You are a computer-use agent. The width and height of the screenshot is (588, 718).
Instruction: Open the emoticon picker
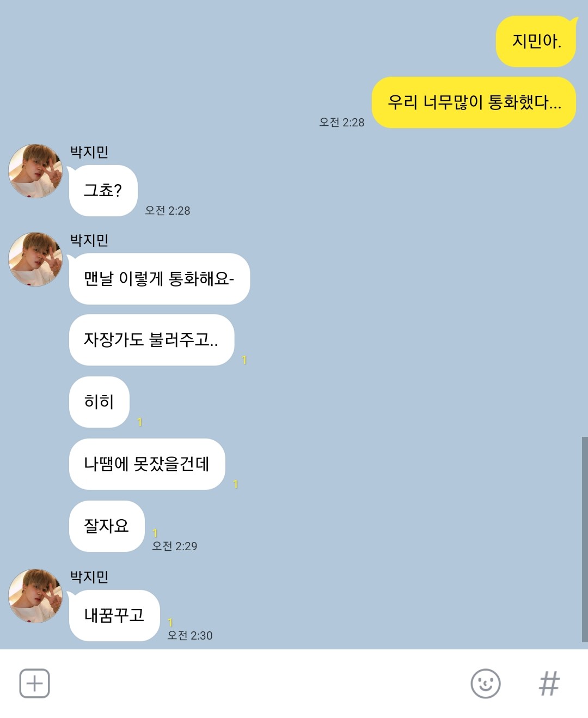coord(485,683)
